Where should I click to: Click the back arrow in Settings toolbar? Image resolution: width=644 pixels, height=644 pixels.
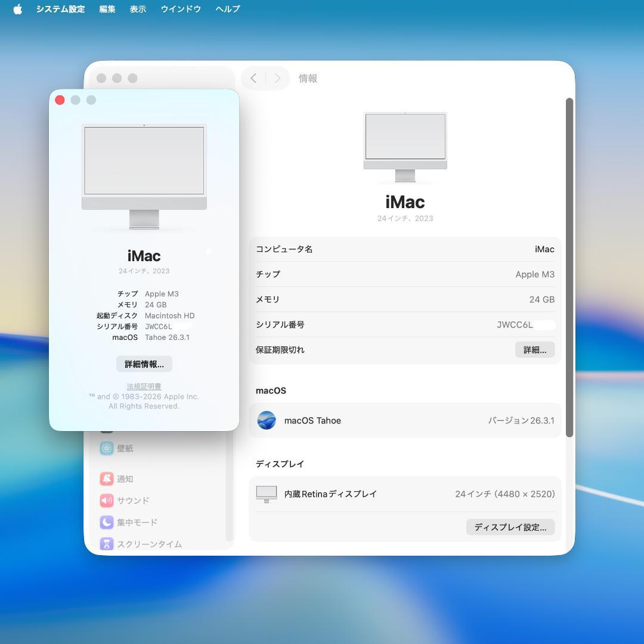[253, 78]
